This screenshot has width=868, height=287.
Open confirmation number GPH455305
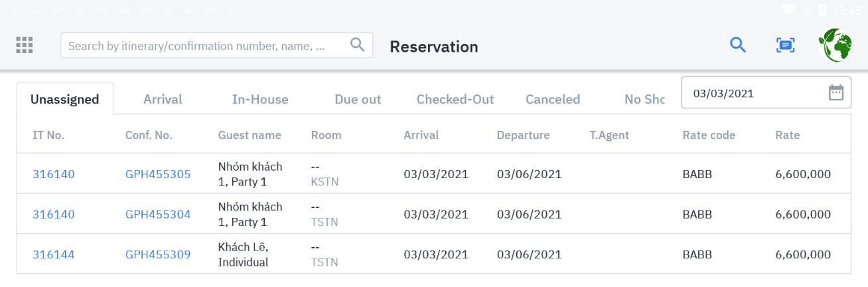pyautogui.click(x=158, y=175)
